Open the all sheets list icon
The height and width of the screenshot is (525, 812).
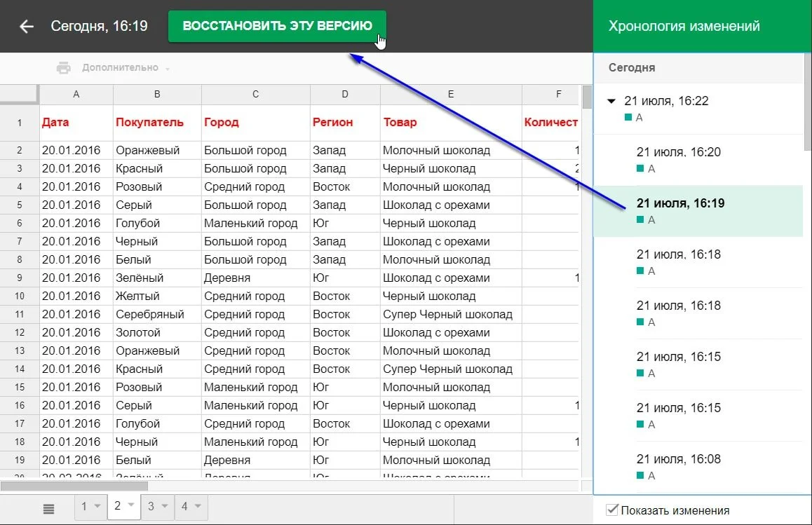pos(48,507)
